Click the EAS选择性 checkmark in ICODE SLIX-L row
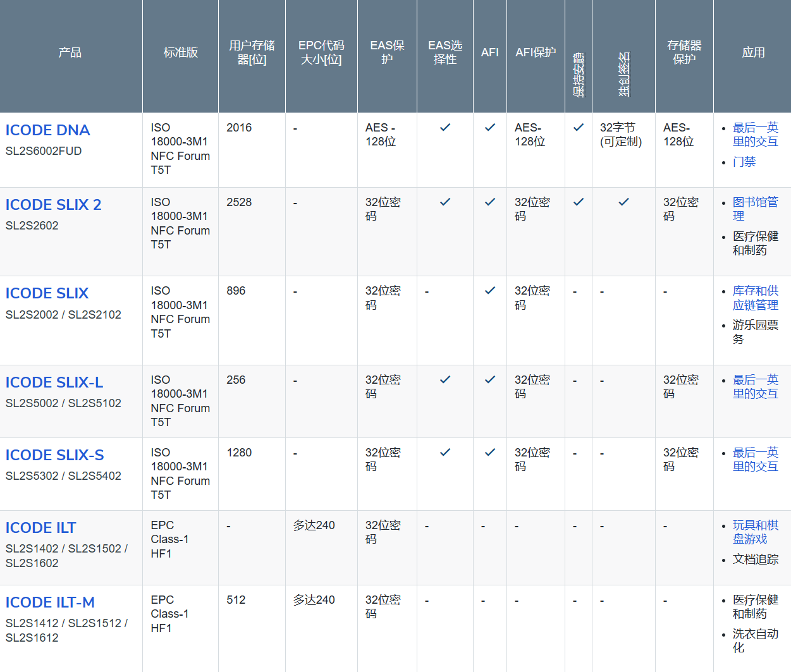Image resolution: width=791 pixels, height=672 pixels. pos(445,379)
